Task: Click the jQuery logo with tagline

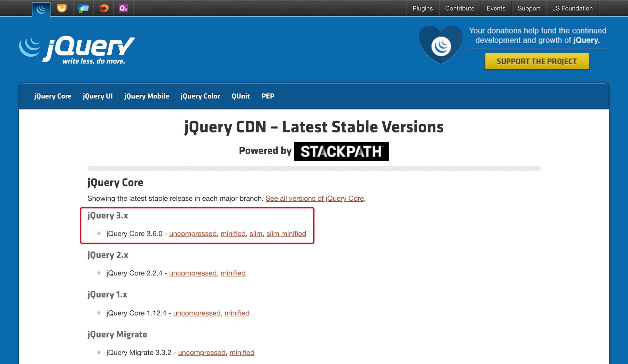Action: click(77, 50)
